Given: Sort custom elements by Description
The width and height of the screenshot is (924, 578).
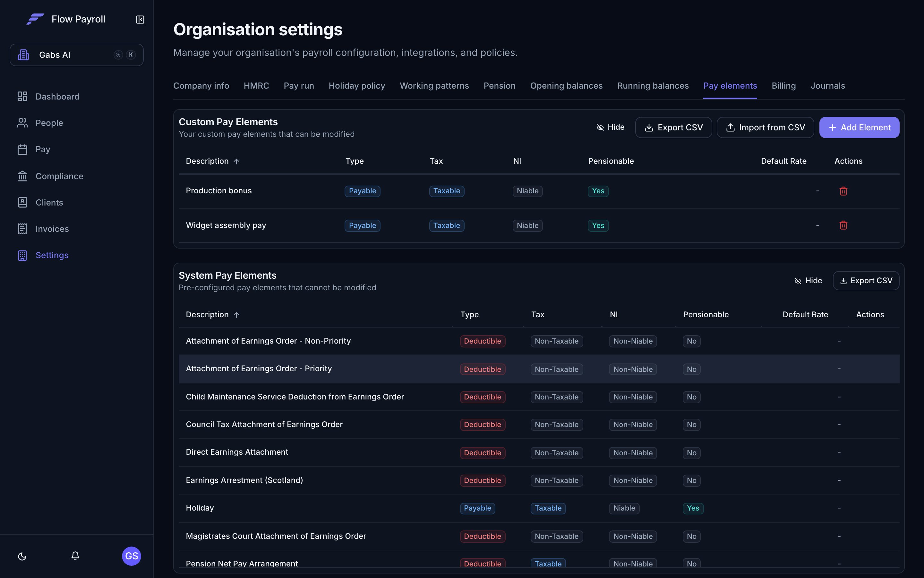Looking at the screenshot, I should tap(213, 161).
